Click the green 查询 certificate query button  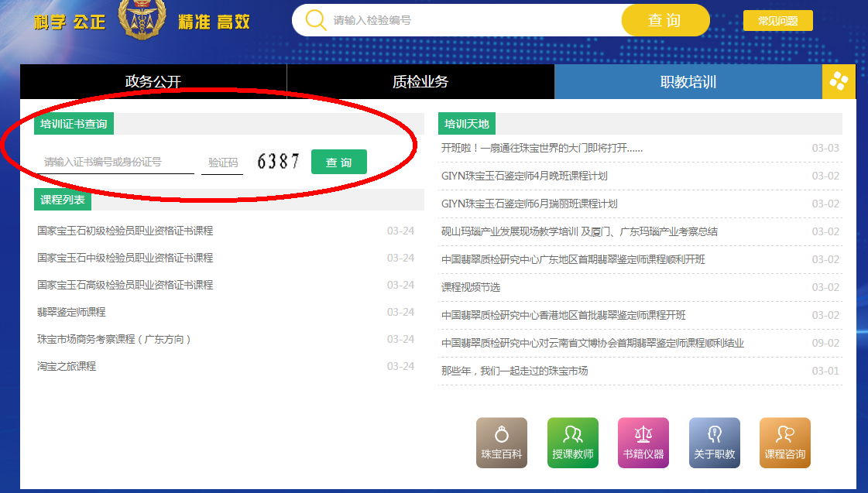click(338, 162)
